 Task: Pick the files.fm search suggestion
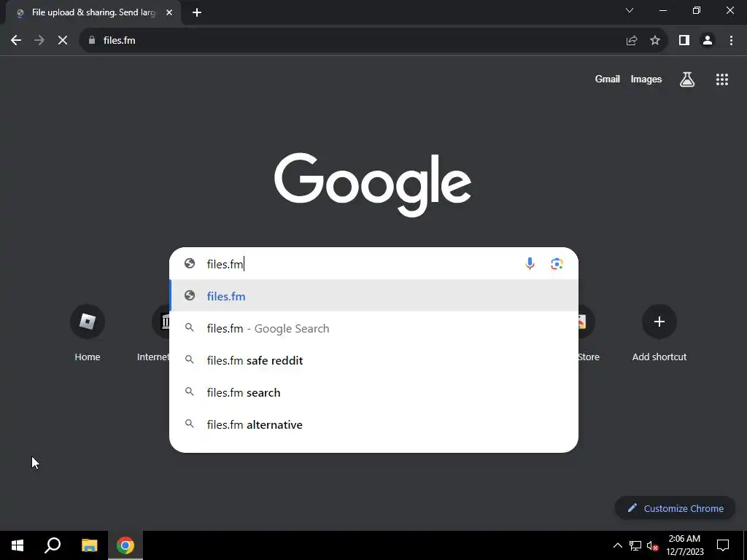coord(374,392)
